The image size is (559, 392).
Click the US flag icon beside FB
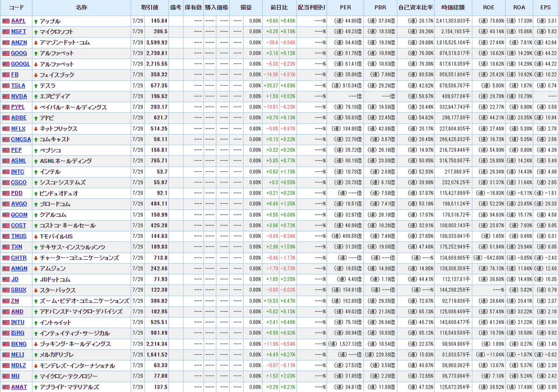[6, 74]
